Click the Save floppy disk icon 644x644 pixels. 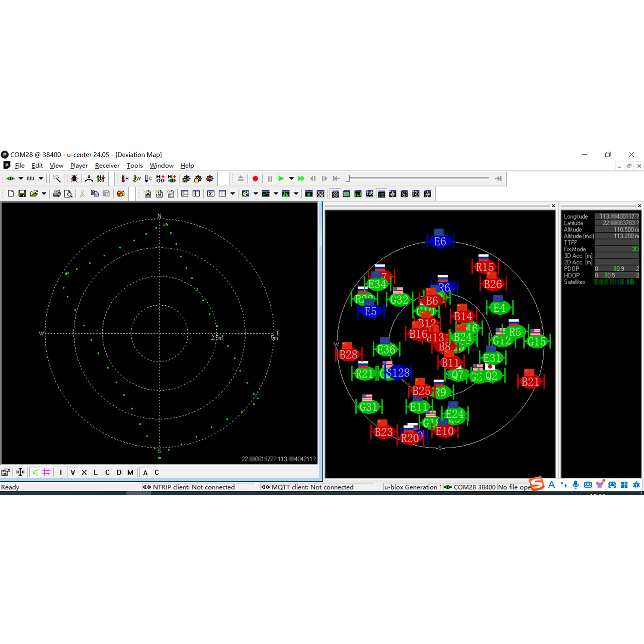coord(22,194)
